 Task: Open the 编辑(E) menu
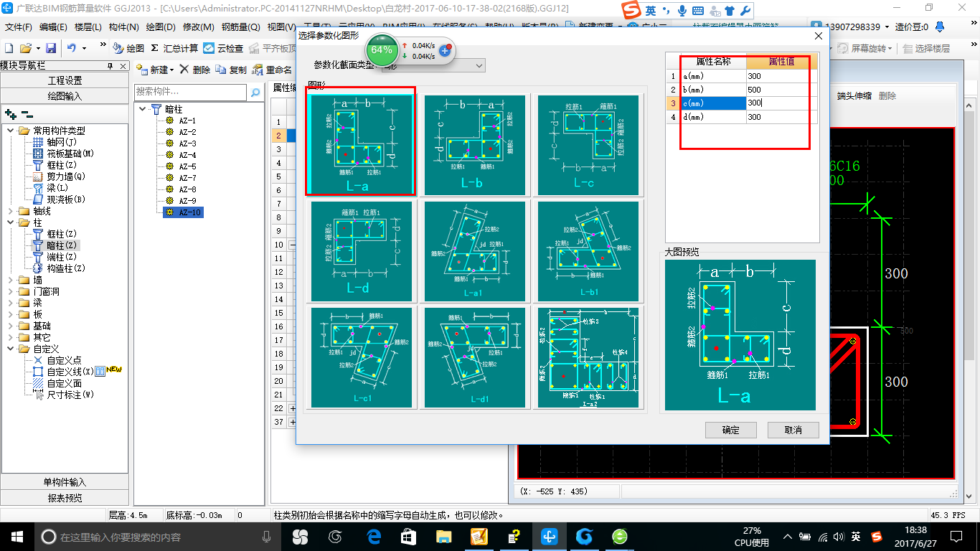pos(53,27)
